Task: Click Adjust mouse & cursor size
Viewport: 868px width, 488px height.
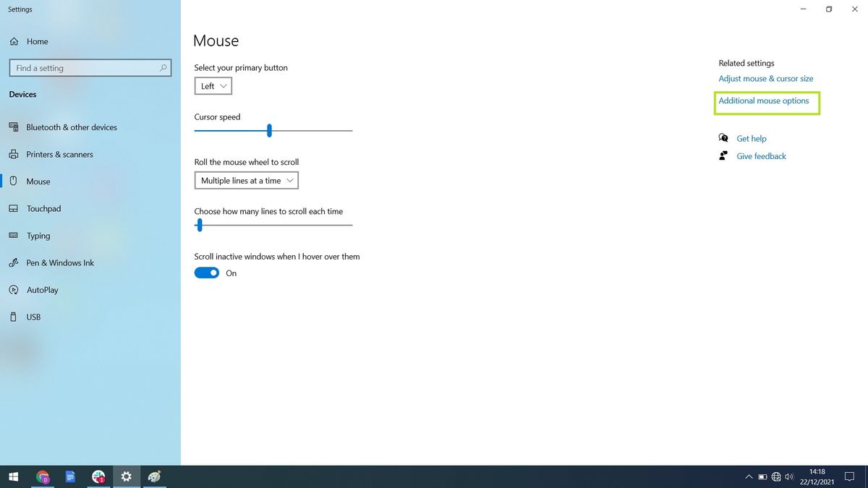Action: [765, 78]
